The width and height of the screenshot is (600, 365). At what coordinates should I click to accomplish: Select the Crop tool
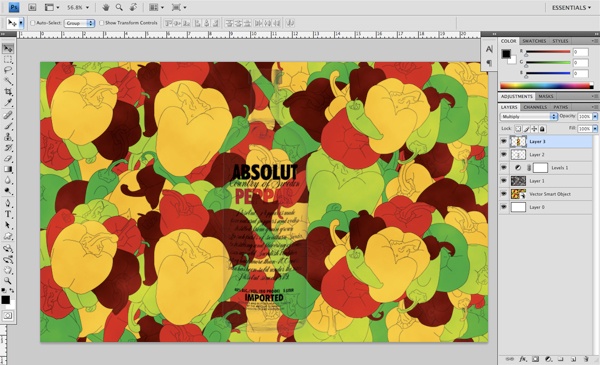(x=8, y=92)
